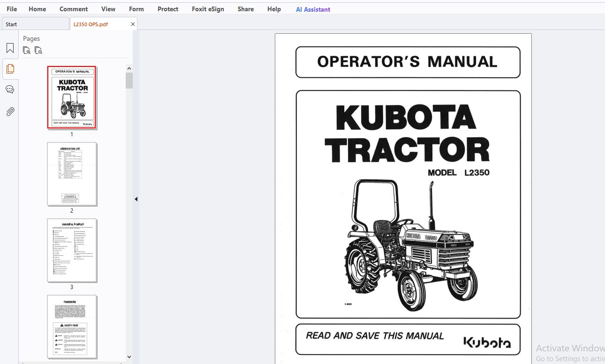Select the Pages panel icon
Image resolution: width=605 pixels, height=364 pixels.
[10, 69]
